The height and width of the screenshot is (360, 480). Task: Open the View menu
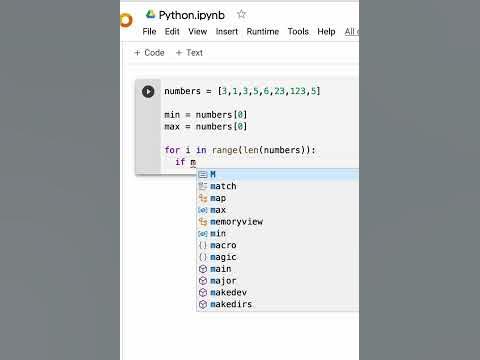point(198,32)
